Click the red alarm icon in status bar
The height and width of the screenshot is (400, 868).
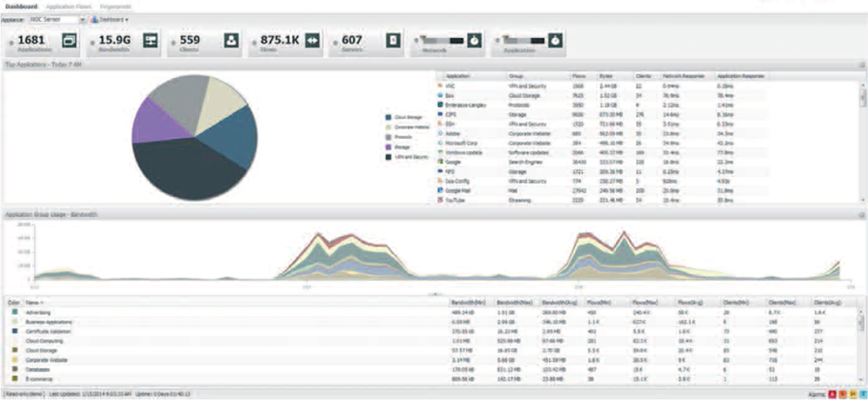[832, 394]
